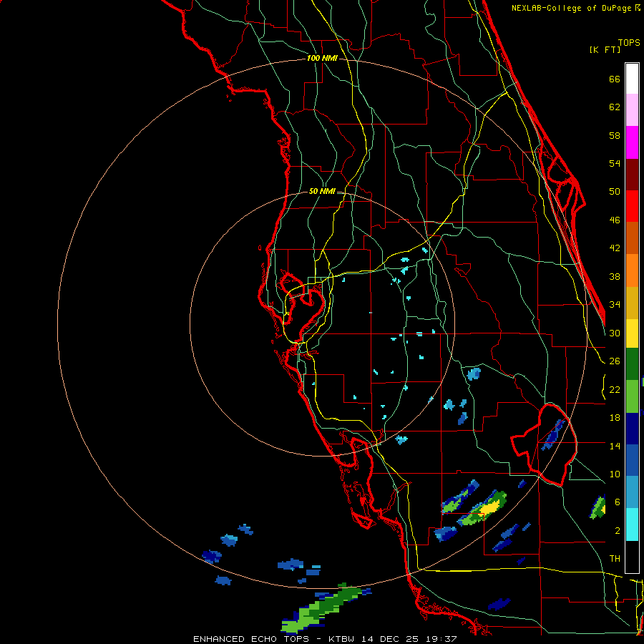Click the "6" scale label
This screenshot has width=644, height=644.
(617, 502)
